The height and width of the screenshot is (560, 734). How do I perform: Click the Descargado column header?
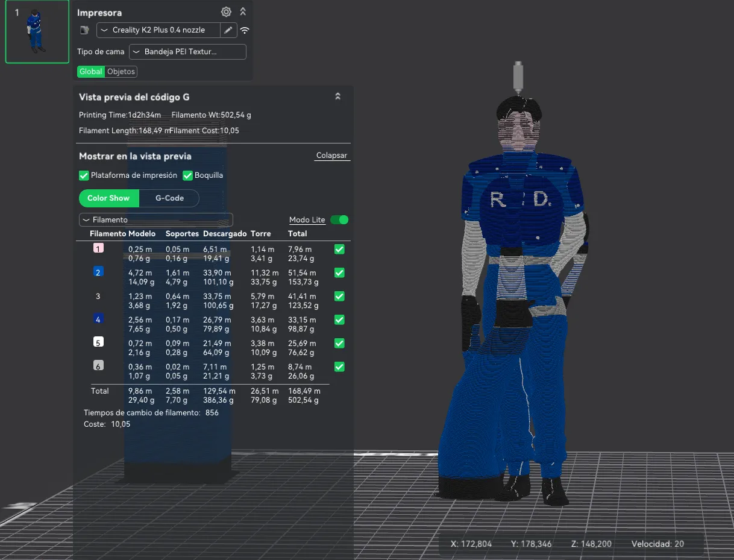pyautogui.click(x=225, y=233)
